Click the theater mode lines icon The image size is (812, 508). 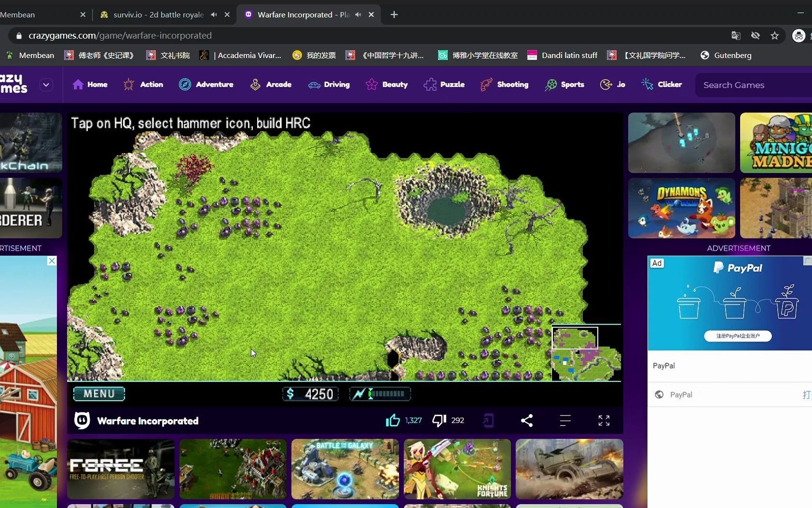(x=565, y=421)
